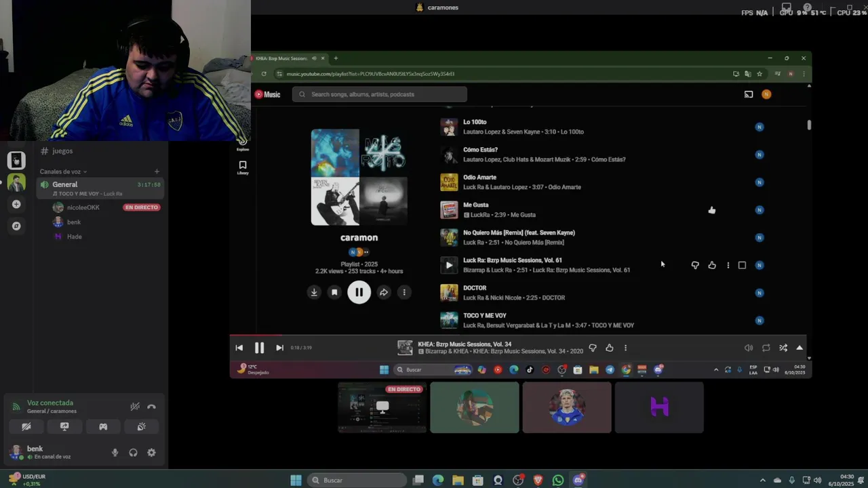Open the browser three-dot menu
Image resolution: width=868 pixels, height=488 pixels.
(x=804, y=74)
